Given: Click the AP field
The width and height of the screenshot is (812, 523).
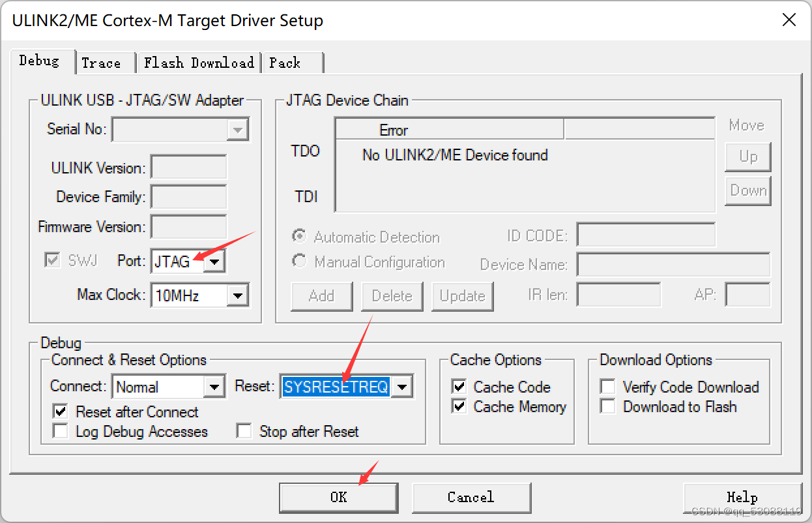Looking at the screenshot, I should point(747,295).
